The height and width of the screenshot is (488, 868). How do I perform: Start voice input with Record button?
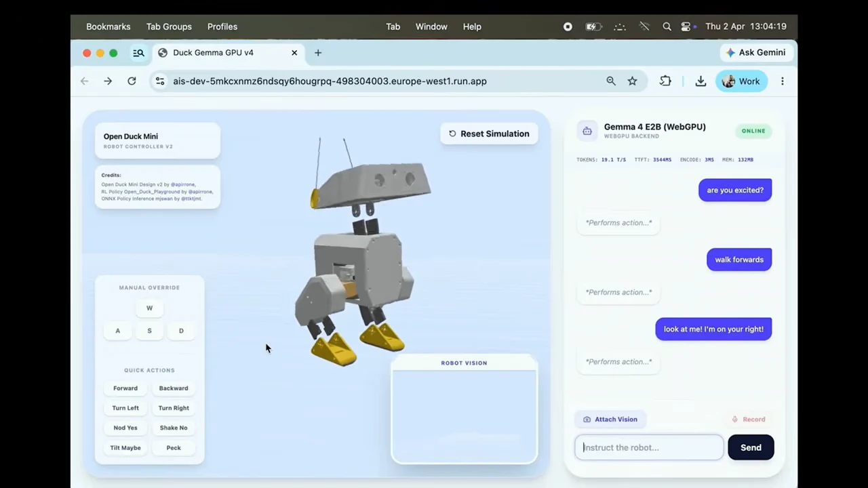(749, 420)
